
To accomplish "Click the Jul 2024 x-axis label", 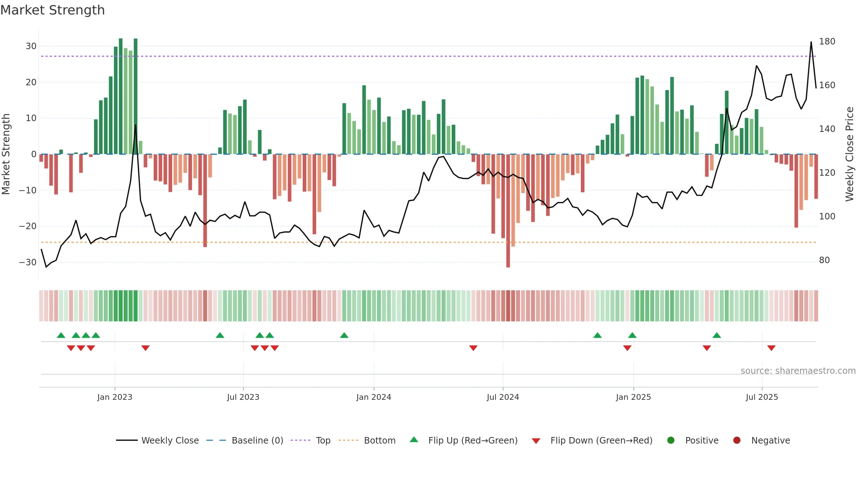I will [503, 397].
